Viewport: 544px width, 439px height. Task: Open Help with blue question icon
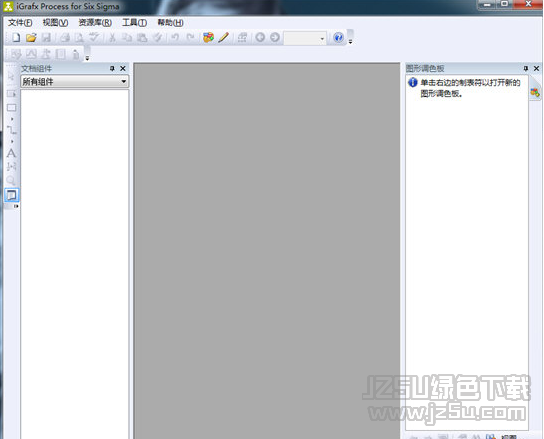pos(338,37)
